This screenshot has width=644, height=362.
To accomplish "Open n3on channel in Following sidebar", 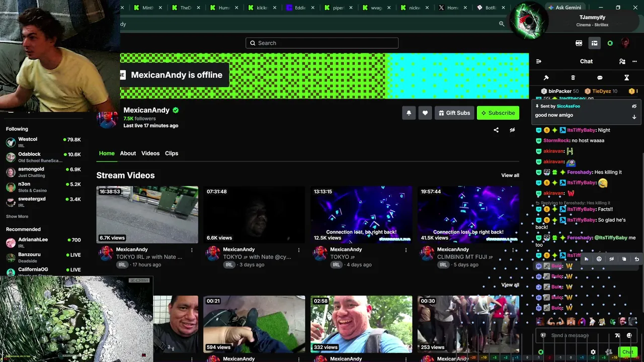I will coord(43,187).
